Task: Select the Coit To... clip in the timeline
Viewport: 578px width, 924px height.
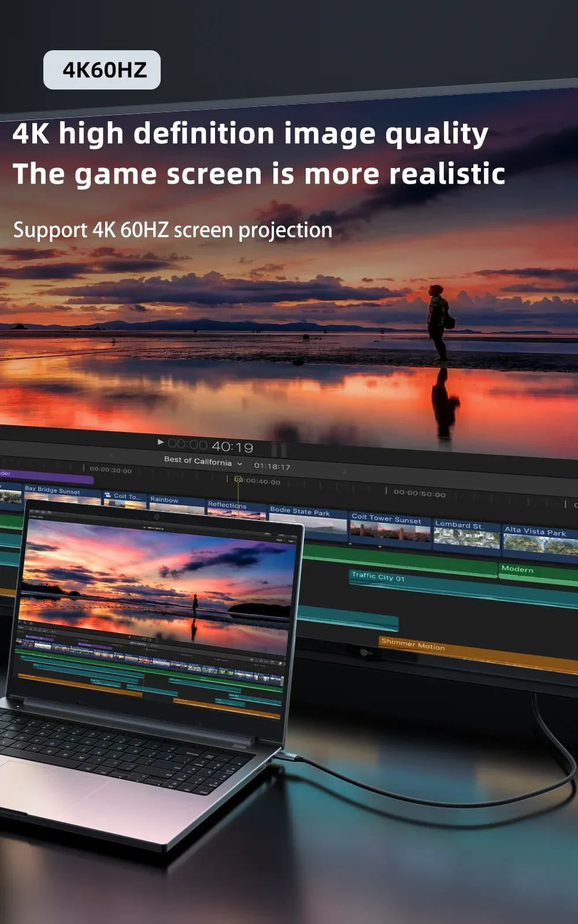Action: pos(125,500)
